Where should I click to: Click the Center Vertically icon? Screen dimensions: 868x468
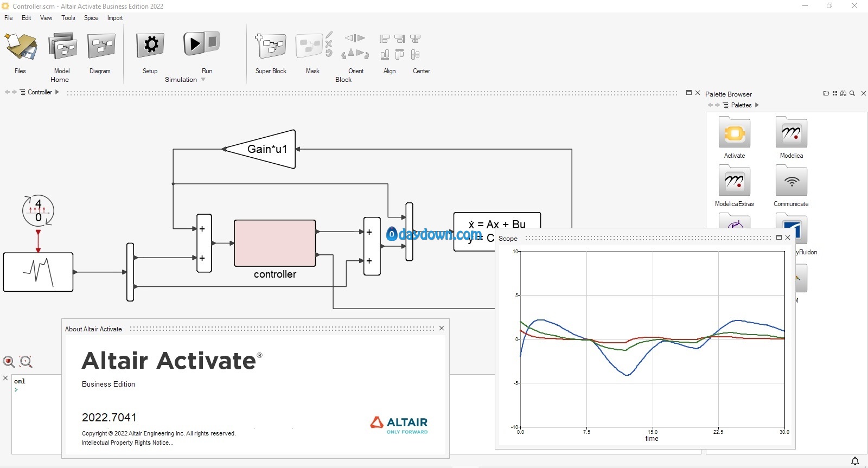pos(416,55)
